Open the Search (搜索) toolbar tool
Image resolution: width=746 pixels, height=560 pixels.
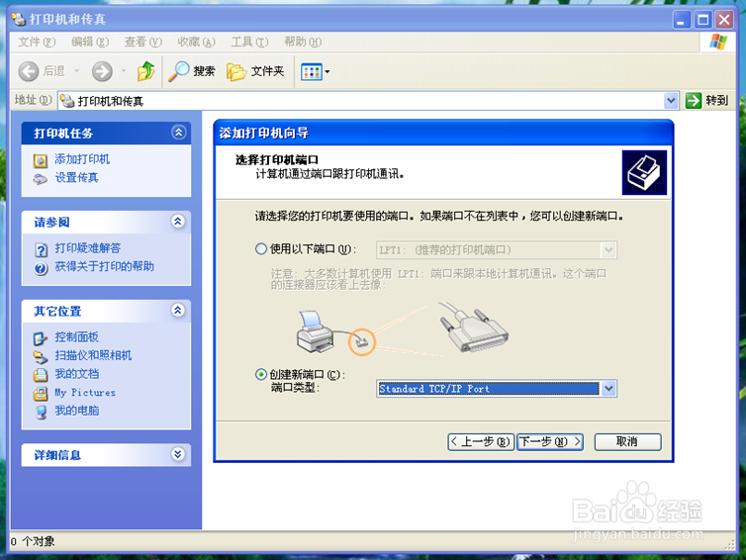192,71
